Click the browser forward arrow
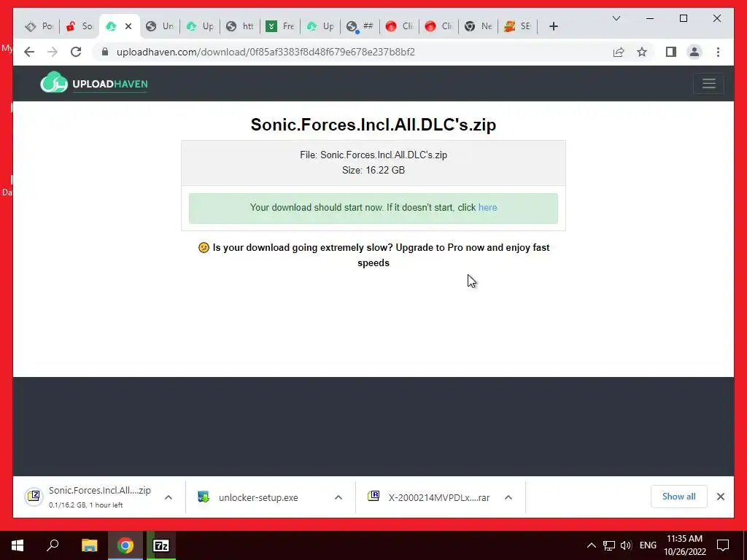Viewport: 747px width, 560px height. (x=53, y=52)
